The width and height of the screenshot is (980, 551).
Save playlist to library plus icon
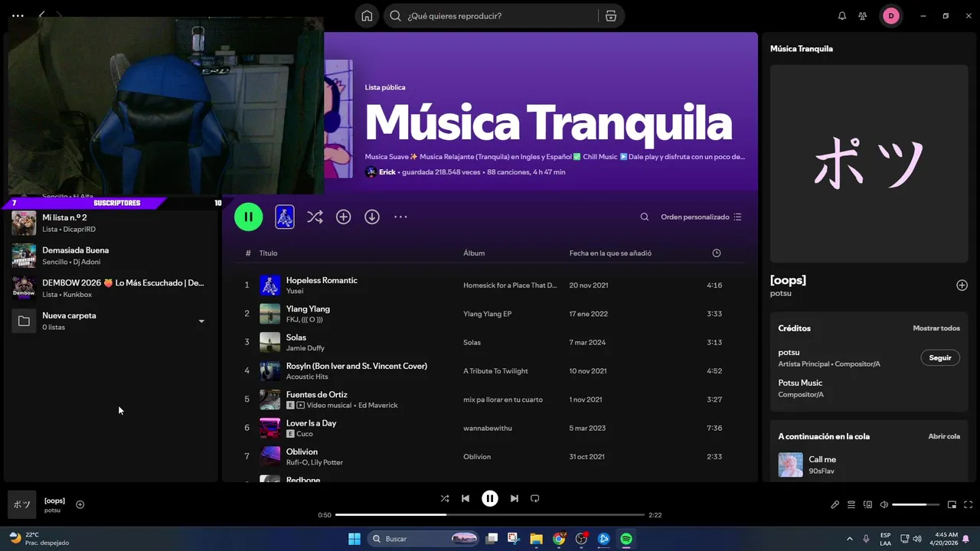[344, 217]
